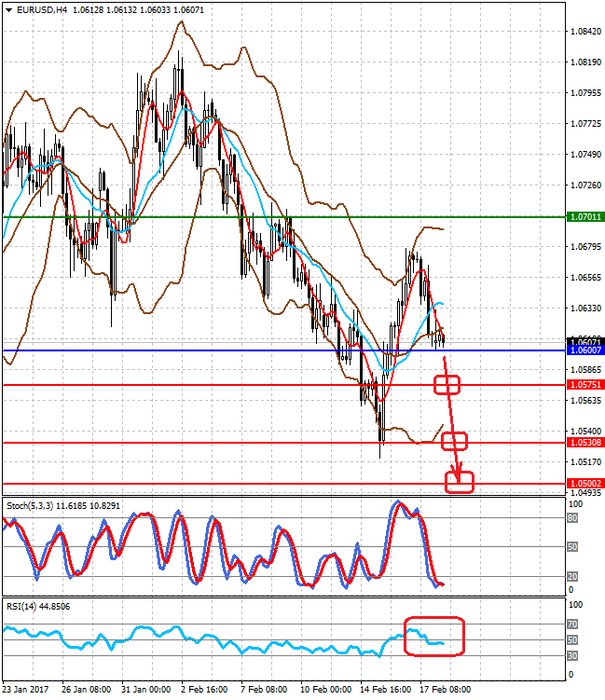Click the 1.05865 price scale value
Viewport: 605px width, 700px height.
[x=585, y=370]
